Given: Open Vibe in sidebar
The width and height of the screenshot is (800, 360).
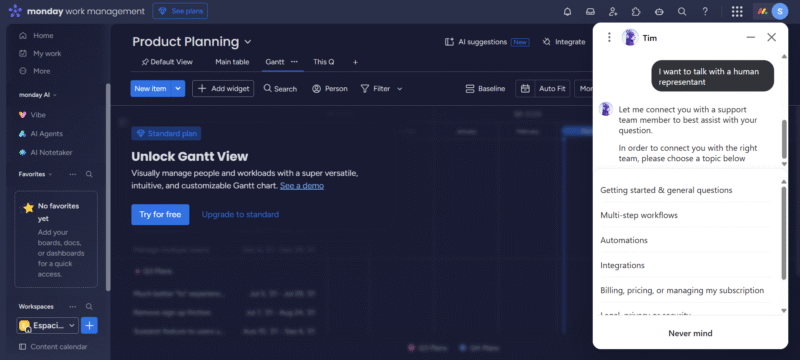Looking at the screenshot, I should pyautogui.click(x=38, y=115).
